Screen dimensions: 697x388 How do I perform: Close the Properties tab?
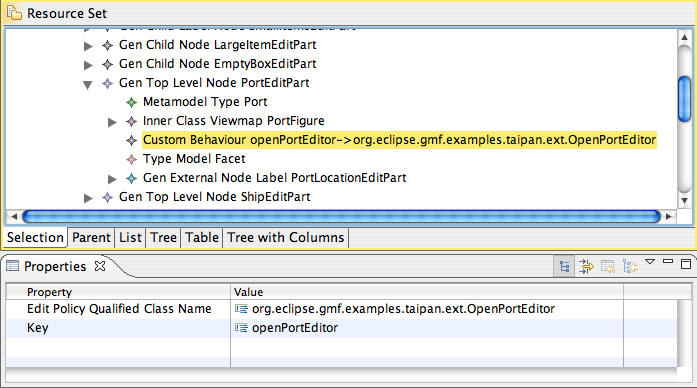tap(100, 266)
